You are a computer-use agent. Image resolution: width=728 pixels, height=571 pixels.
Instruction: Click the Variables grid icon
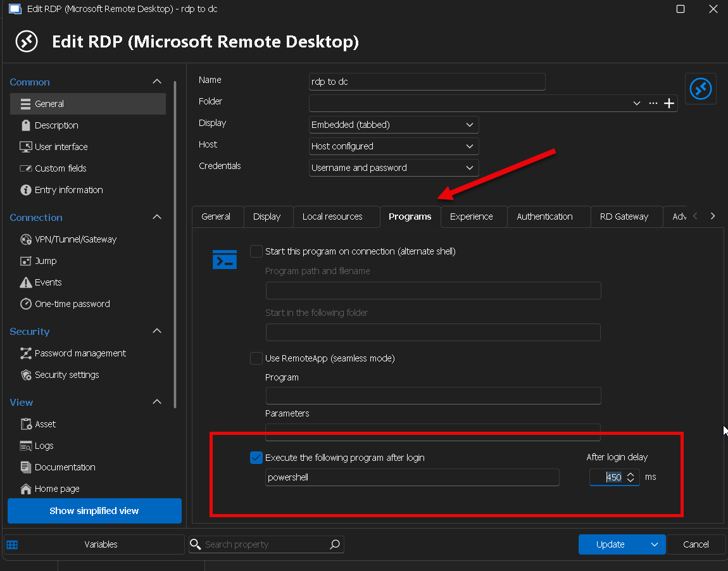click(12, 544)
